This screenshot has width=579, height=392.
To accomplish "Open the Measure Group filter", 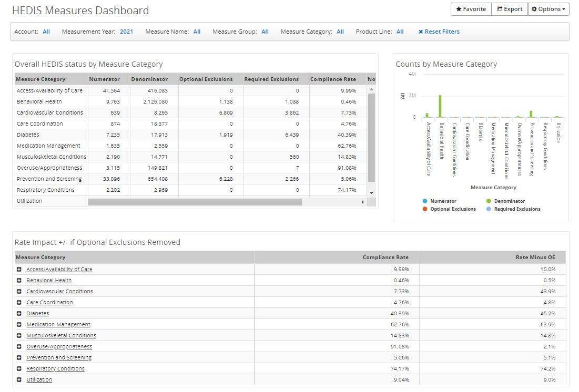I will click(265, 32).
